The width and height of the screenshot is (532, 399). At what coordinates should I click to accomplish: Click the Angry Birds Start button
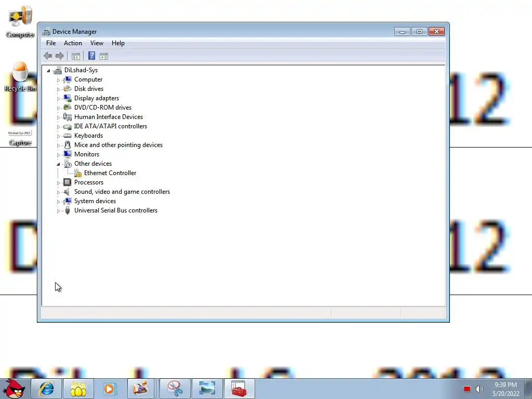(14, 389)
